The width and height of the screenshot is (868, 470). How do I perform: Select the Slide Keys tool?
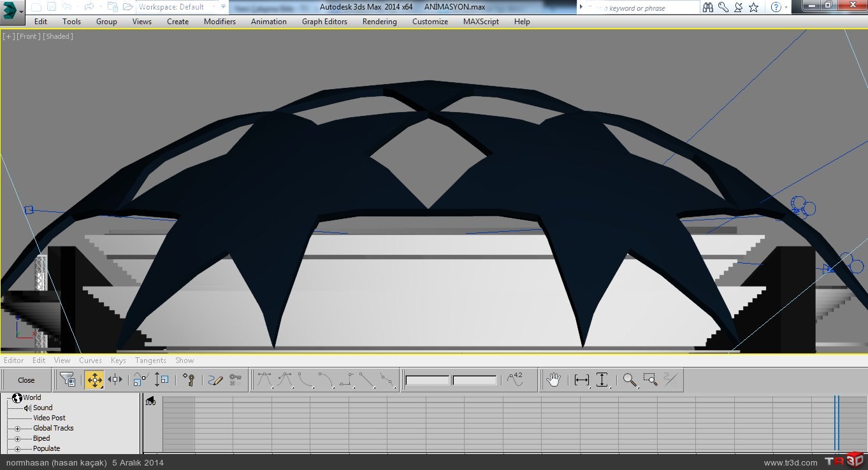[x=115, y=380]
